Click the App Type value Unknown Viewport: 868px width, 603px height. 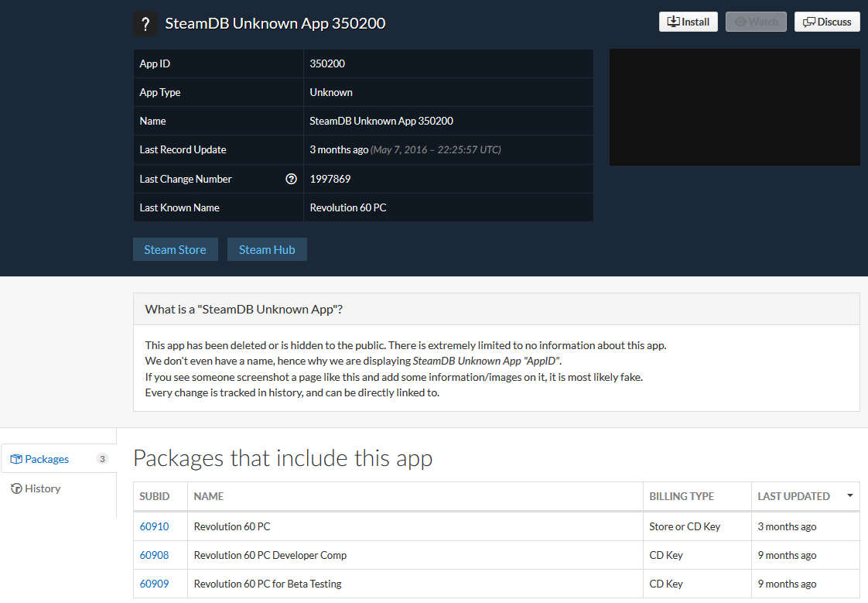(x=331, y=92)
